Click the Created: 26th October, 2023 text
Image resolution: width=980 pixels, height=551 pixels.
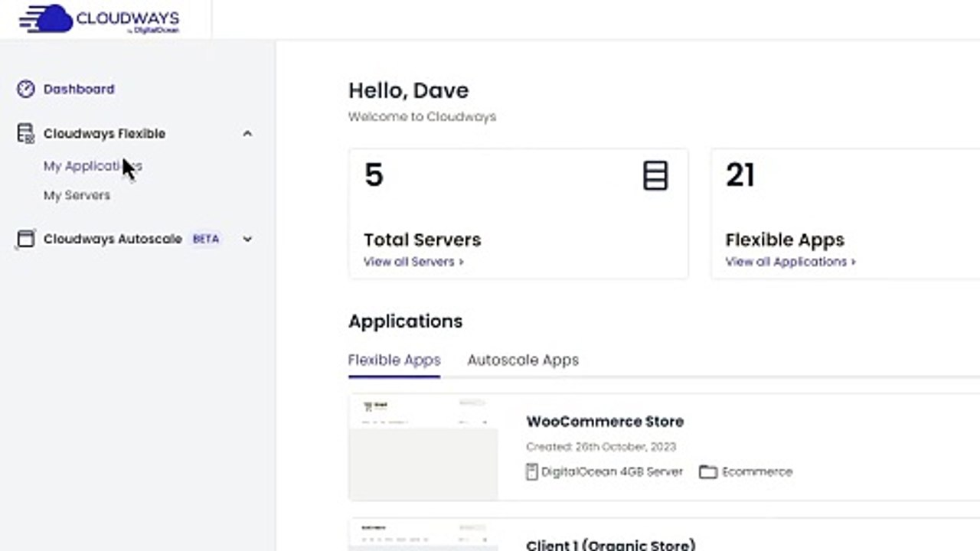[601, 447]
